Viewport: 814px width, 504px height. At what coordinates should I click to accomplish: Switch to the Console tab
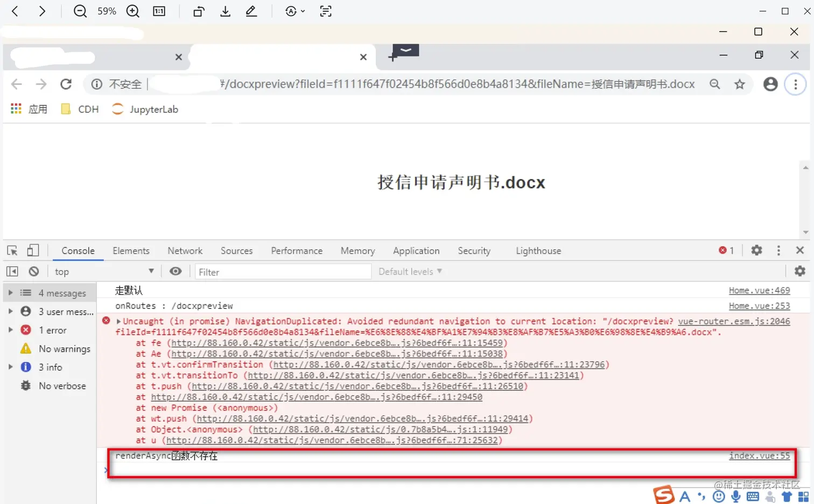pos(78,251)
